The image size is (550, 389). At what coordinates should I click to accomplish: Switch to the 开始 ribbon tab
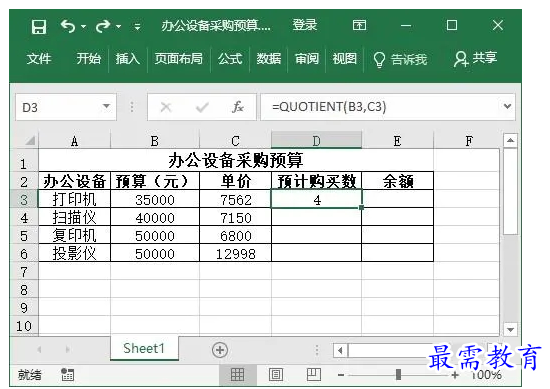(x=89, y=58)
